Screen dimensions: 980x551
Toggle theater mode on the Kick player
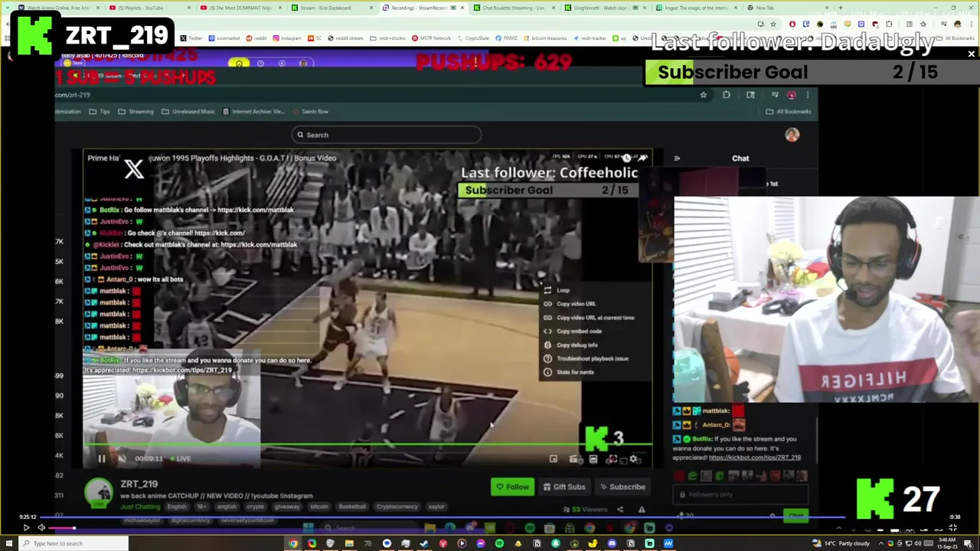[x=593, y=459]
